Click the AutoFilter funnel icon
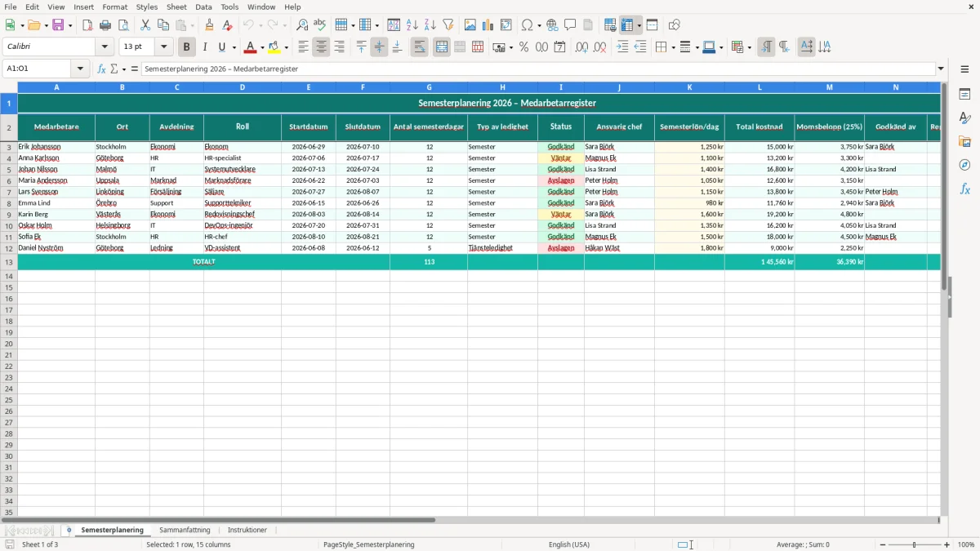Image resolution: width=980 pixels, height=551 pixels. point(448,25)
